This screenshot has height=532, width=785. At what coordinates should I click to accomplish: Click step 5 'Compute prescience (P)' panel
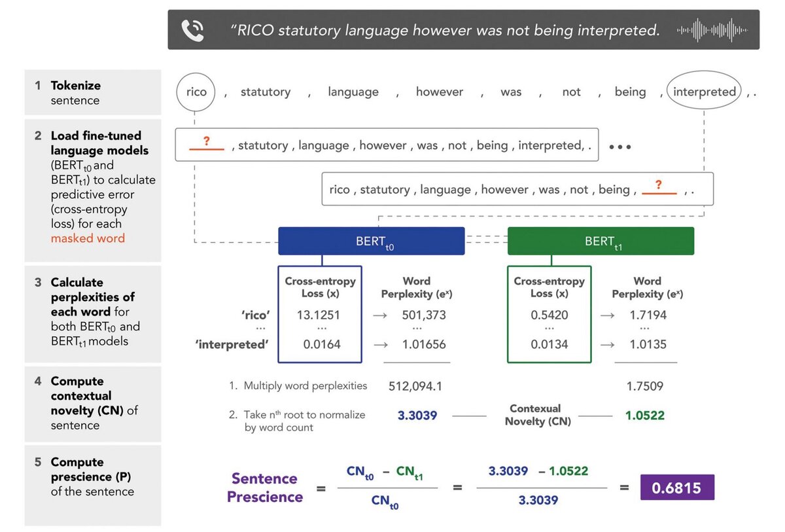[x=93, y=485]
